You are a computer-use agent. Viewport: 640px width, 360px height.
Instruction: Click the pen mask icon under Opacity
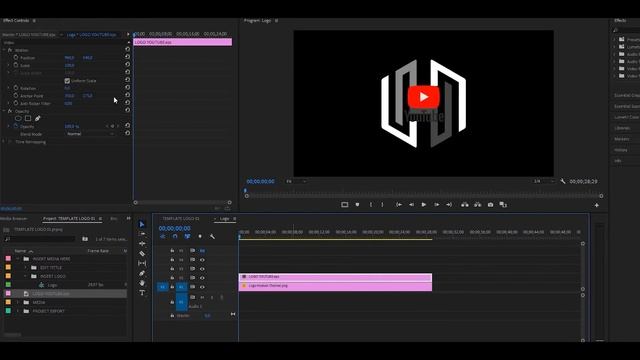[x=38, y=118]
